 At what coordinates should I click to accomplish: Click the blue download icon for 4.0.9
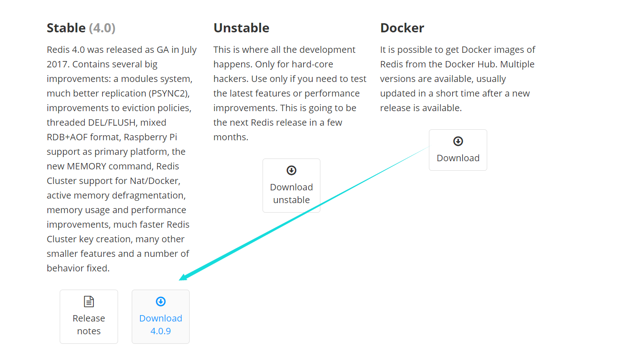pos(160,301)
